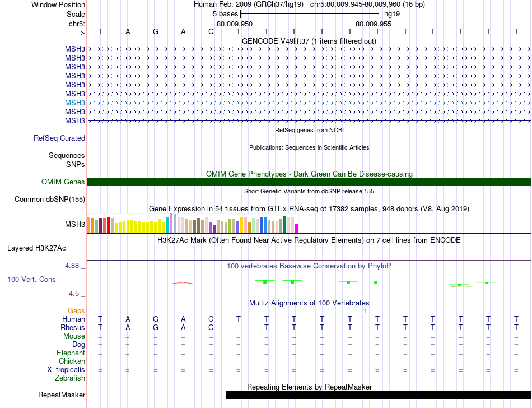Open the RefSeq Curated track label
Image resolution: width=532 pixels, height=408 pixels.
[x=59, y=138]
